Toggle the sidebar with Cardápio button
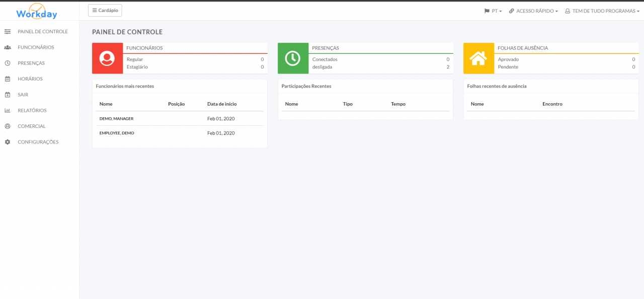This screenshot has width=644, height=299. point(105,11)
